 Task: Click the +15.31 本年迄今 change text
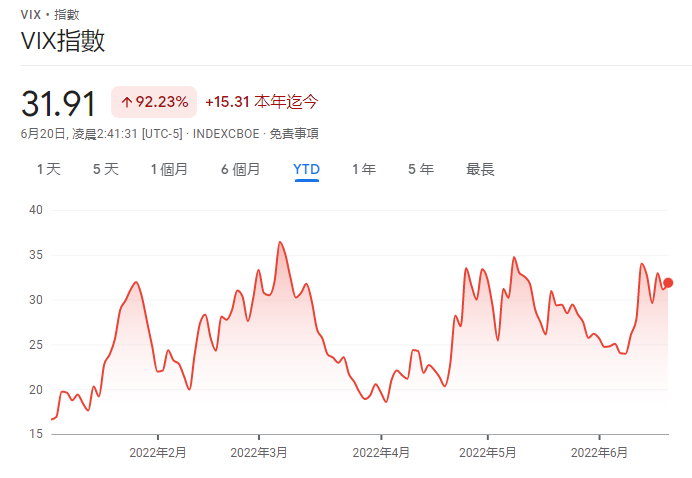[261, 102]
